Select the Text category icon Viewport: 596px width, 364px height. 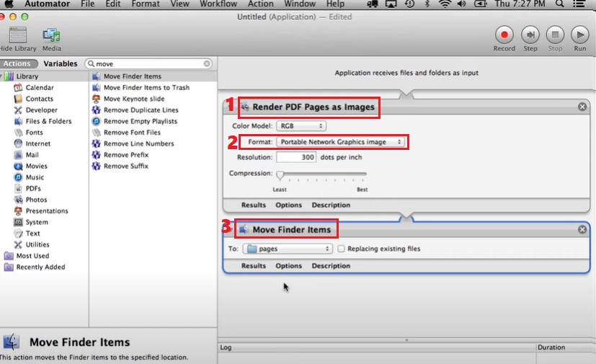click(18, 234)
